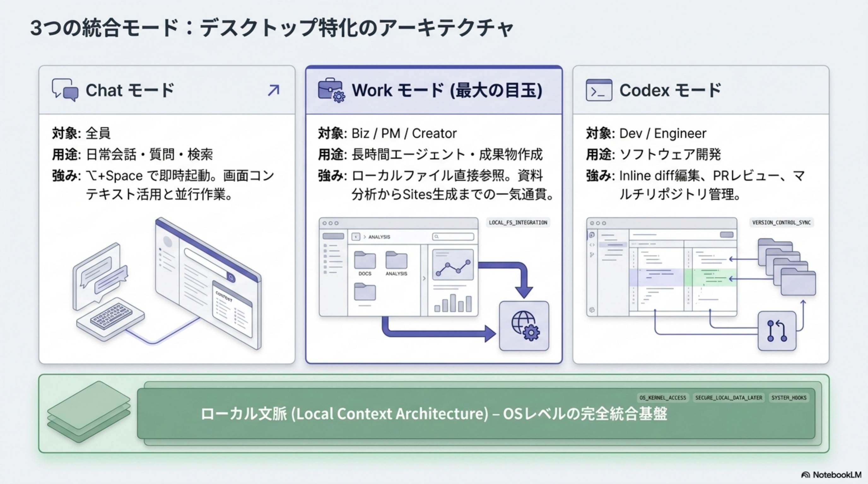The image size is (868, 484).
Task: Click the settings gear in code editor sidebar
Action: click(592, 310)
